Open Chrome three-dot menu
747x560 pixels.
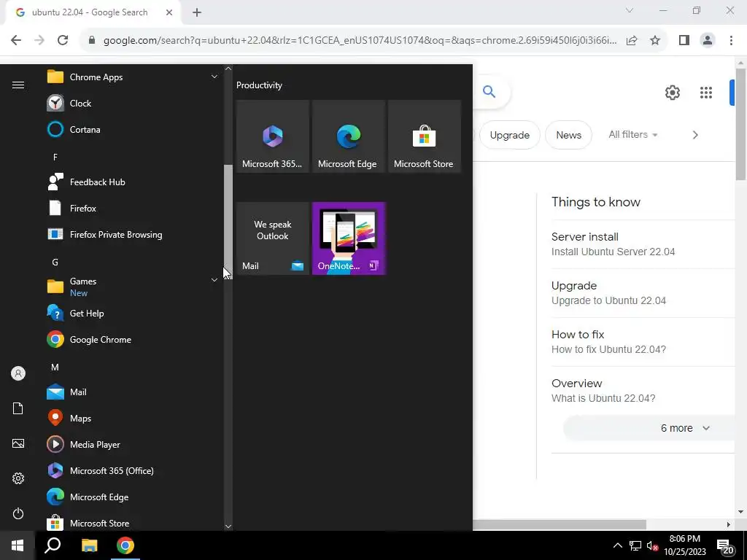click(x=731, y=41)
